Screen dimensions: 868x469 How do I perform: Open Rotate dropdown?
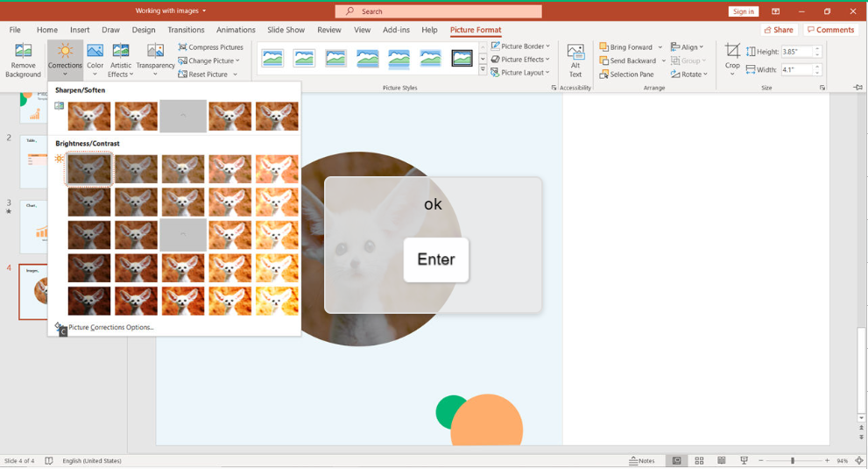[x=689, y=75]
